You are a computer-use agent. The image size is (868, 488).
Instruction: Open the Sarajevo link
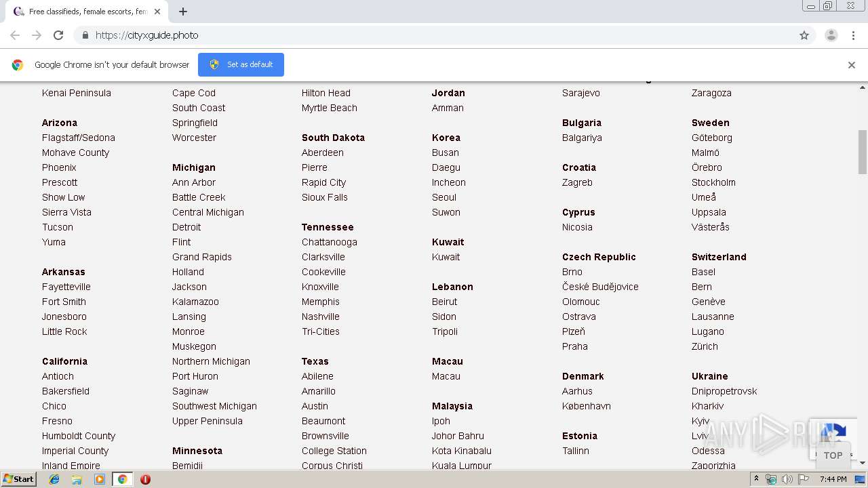(581, 93)
